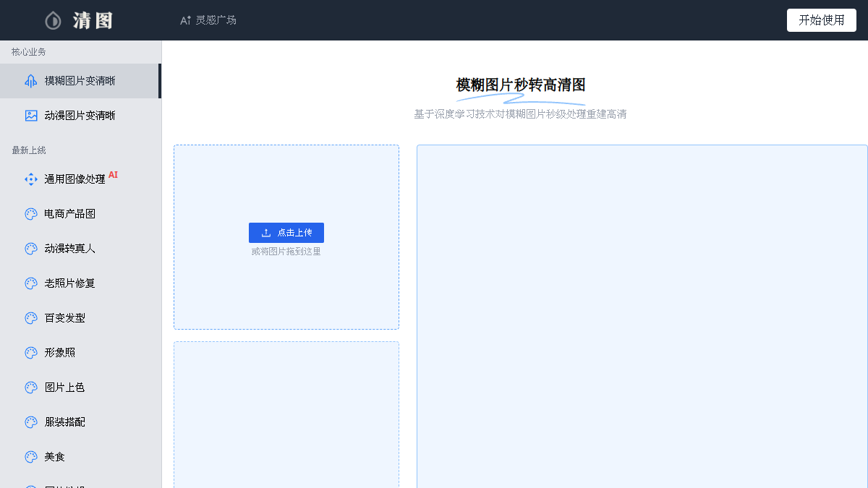Click the palette icon beside 美食
Image resolution: width=868 pixels, height=488 pixels.
coord(31,457)
